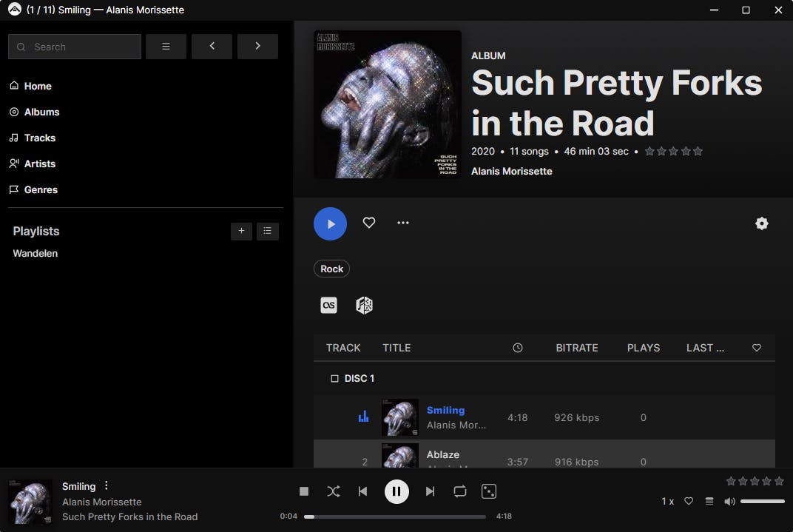This screenshot has height=532, width=793.
Task: Open the Last.fm page for this album
Action: (x=328, y=305)
